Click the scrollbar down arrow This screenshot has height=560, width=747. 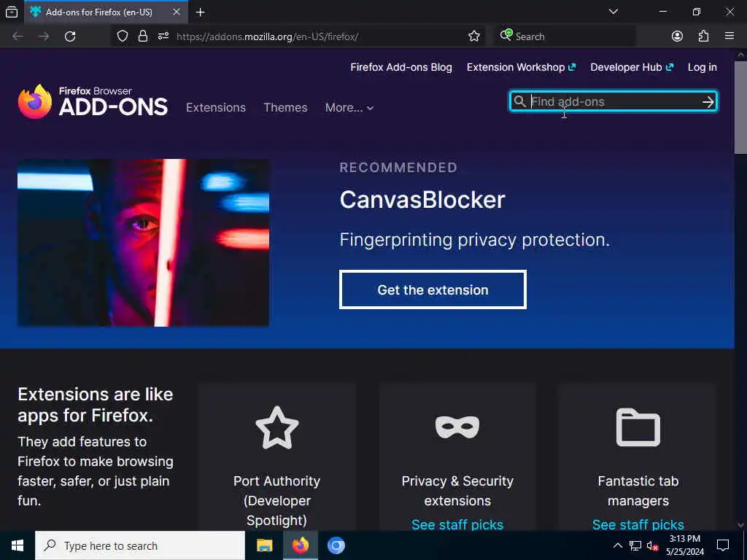(741, 525)
